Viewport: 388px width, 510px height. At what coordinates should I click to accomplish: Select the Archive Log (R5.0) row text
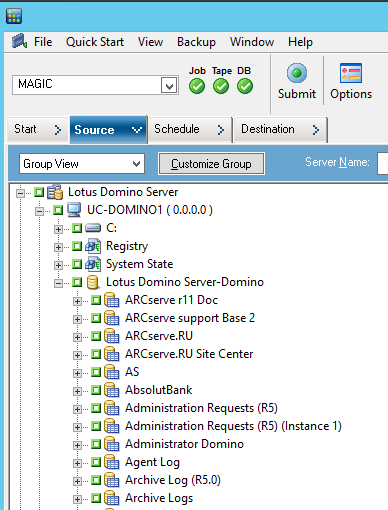pyautogui.click(x=173, y=480)
